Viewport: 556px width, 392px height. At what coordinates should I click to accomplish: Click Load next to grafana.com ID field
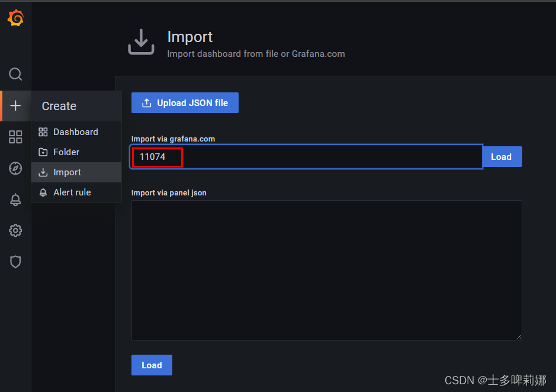point(502,157)
